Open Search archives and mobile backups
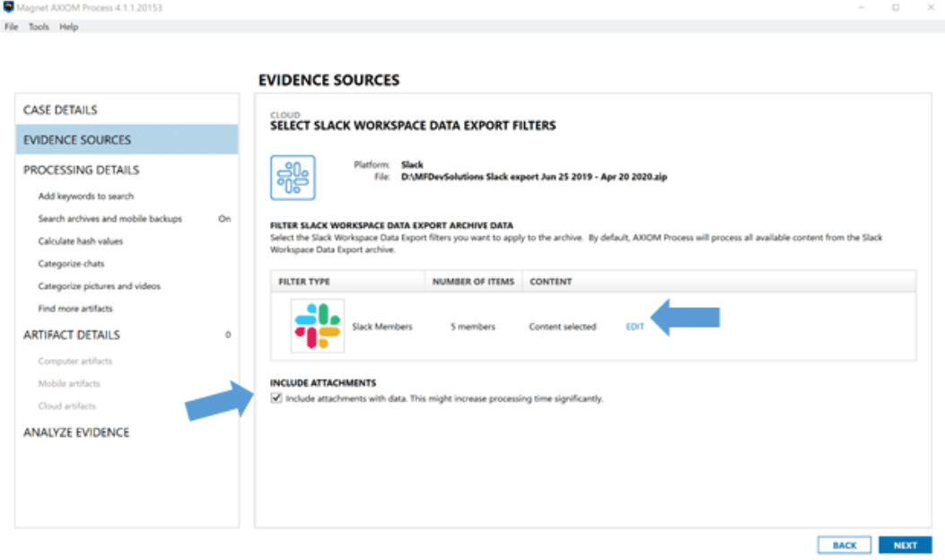The height and width of the screenshot is (560, 945). pyautogui.click(x=110, y=218)
